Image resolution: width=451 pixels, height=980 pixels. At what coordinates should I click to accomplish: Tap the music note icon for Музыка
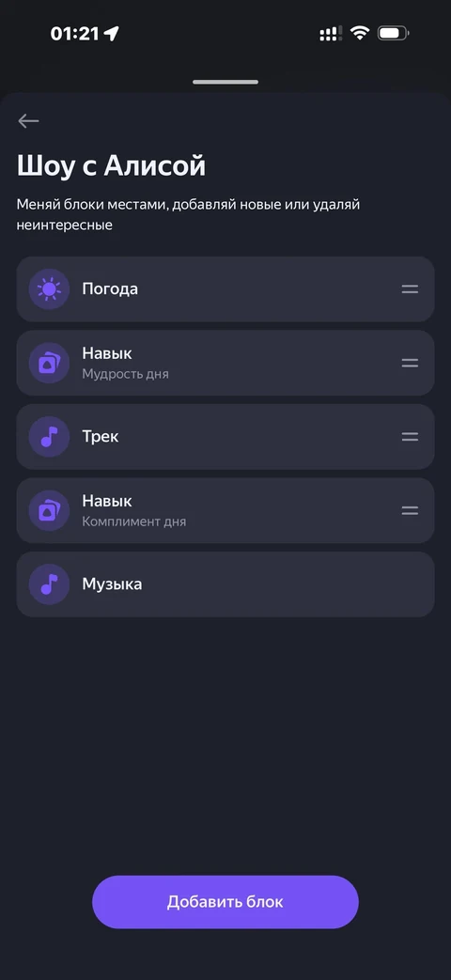[50, 583]
